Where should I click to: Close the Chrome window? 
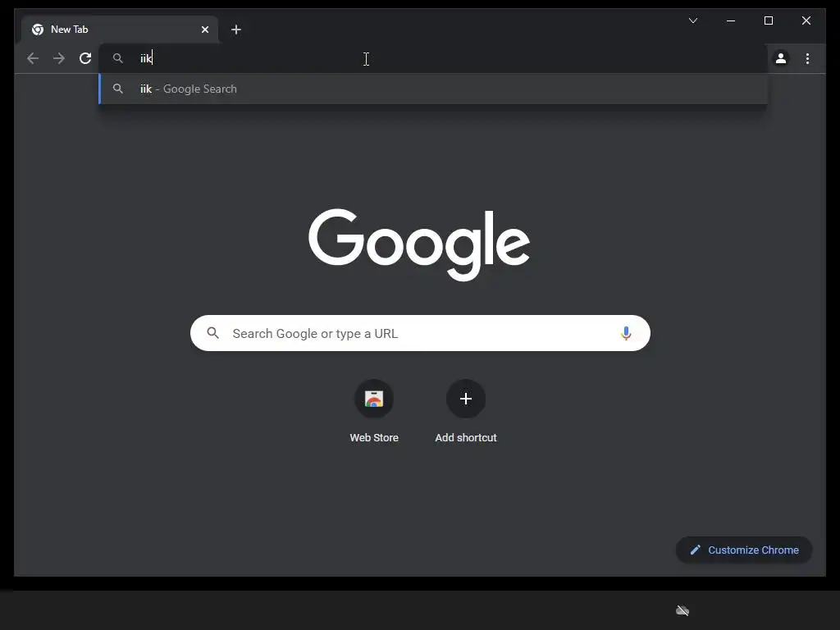[806, 21]
